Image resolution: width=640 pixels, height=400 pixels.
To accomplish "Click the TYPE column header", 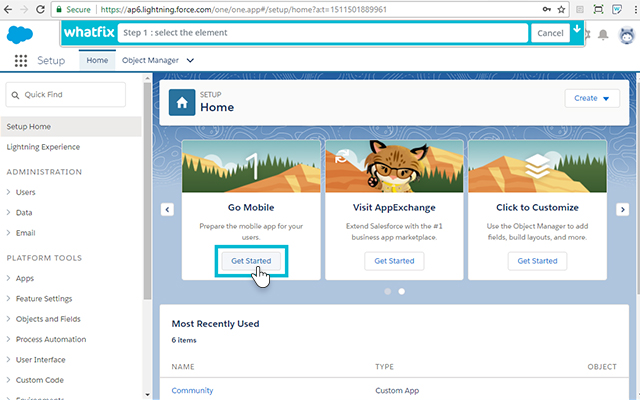I will coord(384,367).
